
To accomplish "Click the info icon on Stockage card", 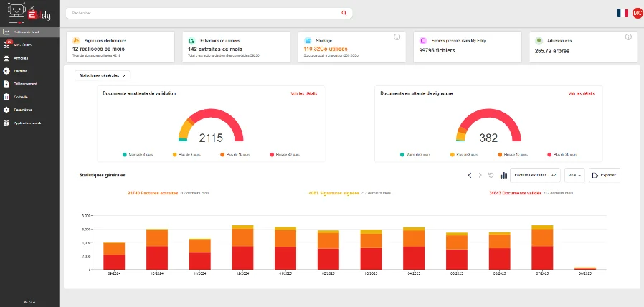I will tap(397, 37).
